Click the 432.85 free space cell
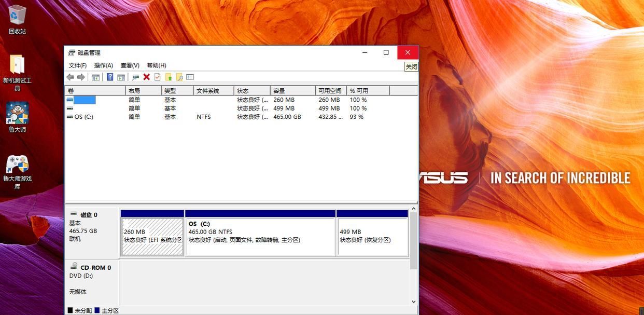Image resolution: width=644 pixels, height=315 pixels. pos(330,117)
